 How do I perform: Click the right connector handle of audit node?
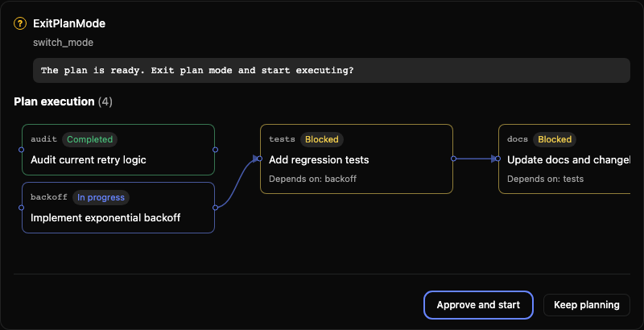215,150
